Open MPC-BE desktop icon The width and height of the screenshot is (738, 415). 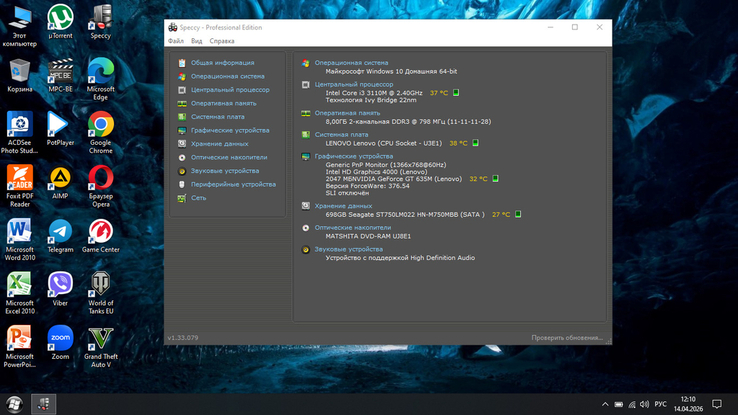(60, 75)
